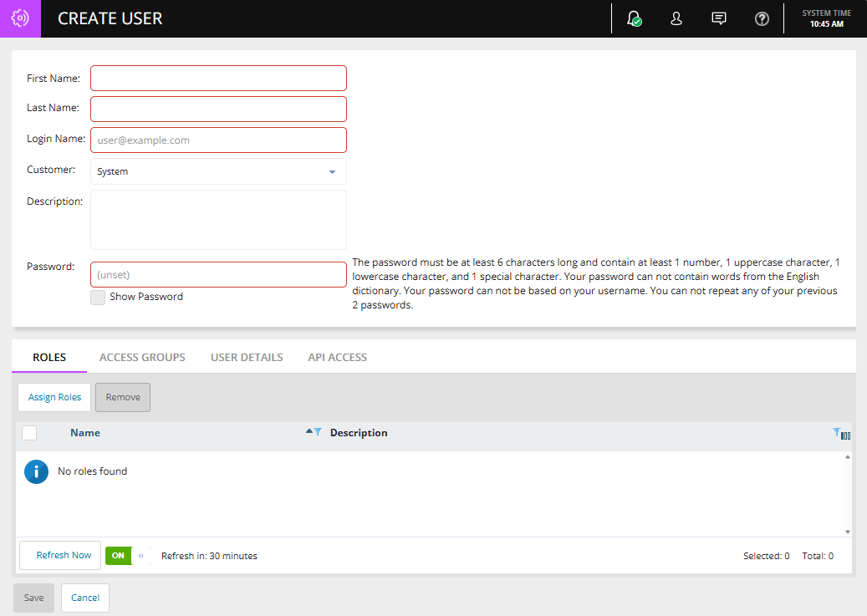Open the alarm notifications bell

click(x=634, y=18)
